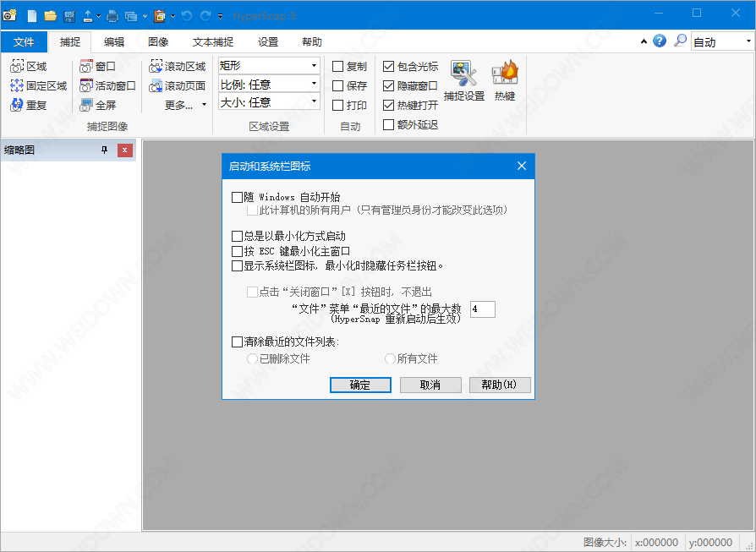Screen dimensions: 756x552
Task: Click the clipboard paste icon
Action: [160, 16]
